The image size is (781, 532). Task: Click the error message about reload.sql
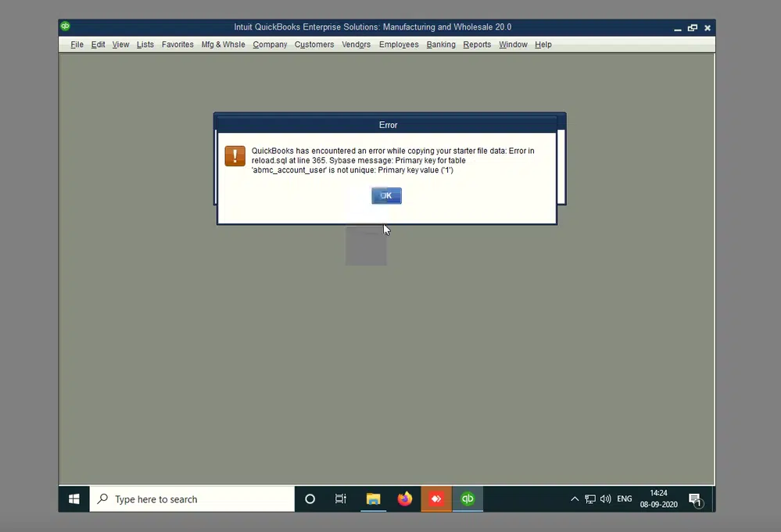(392, 160)
